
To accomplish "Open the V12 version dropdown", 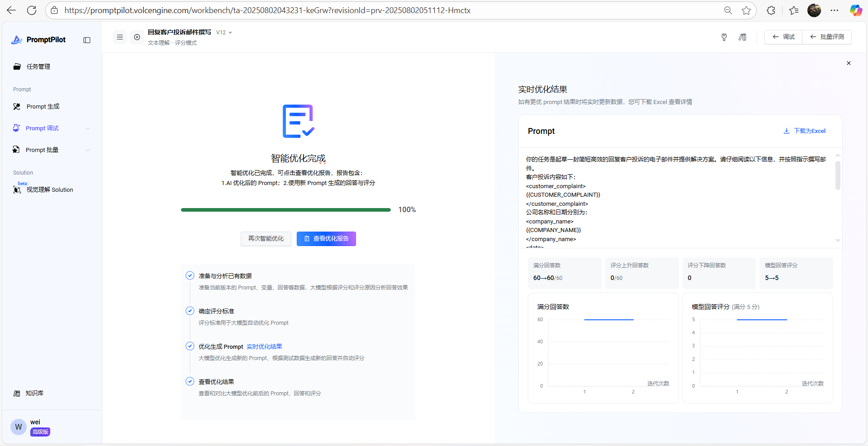I will point(224,33).
